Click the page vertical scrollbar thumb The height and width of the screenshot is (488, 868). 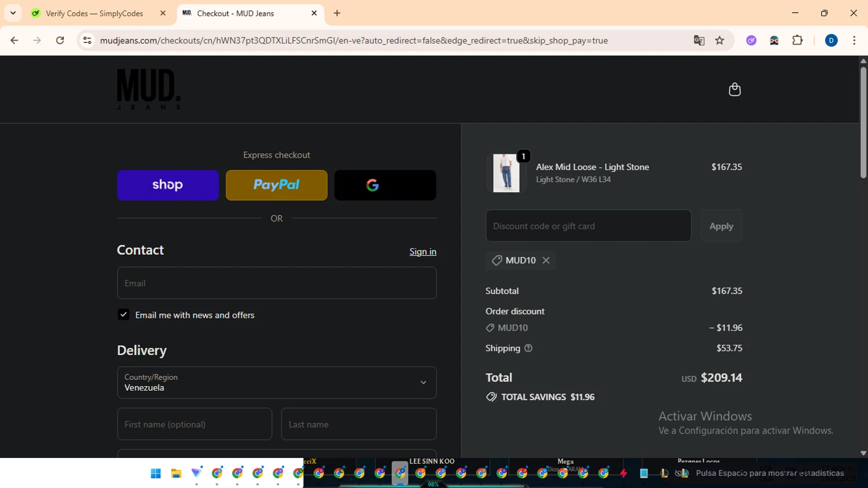[x=863, y=122]
